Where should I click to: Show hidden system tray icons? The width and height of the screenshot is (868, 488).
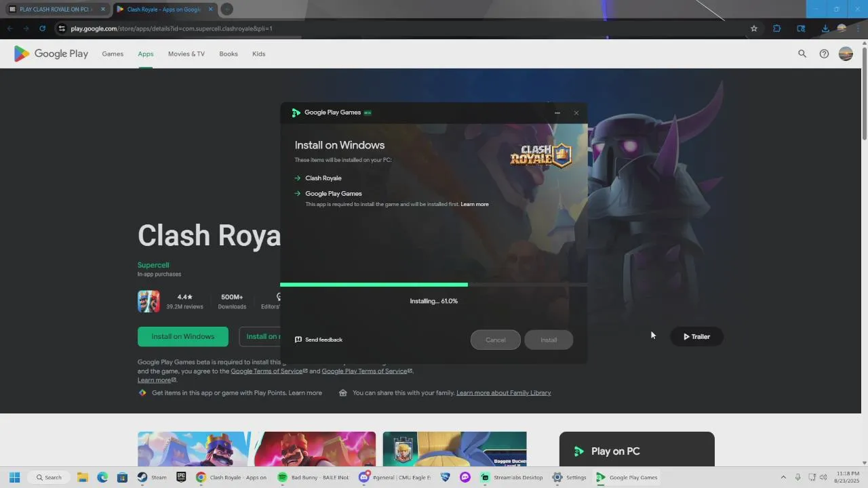point(783,477)
